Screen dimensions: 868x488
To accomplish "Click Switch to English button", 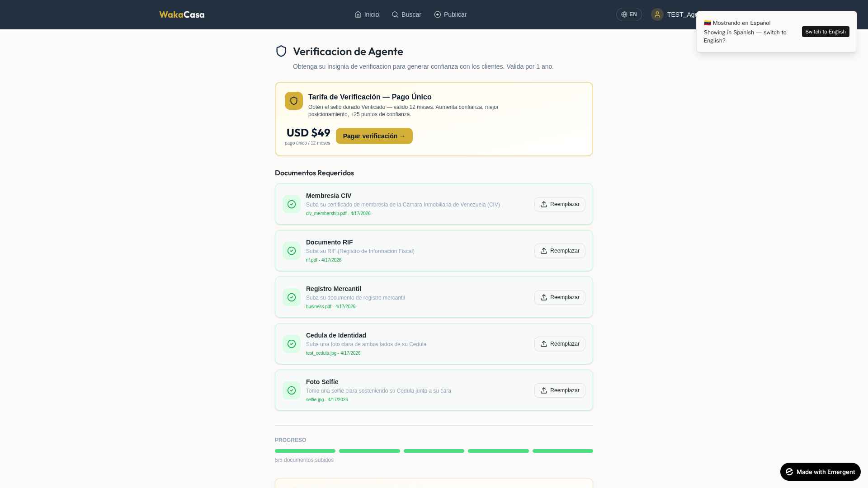I will point(826,32).
